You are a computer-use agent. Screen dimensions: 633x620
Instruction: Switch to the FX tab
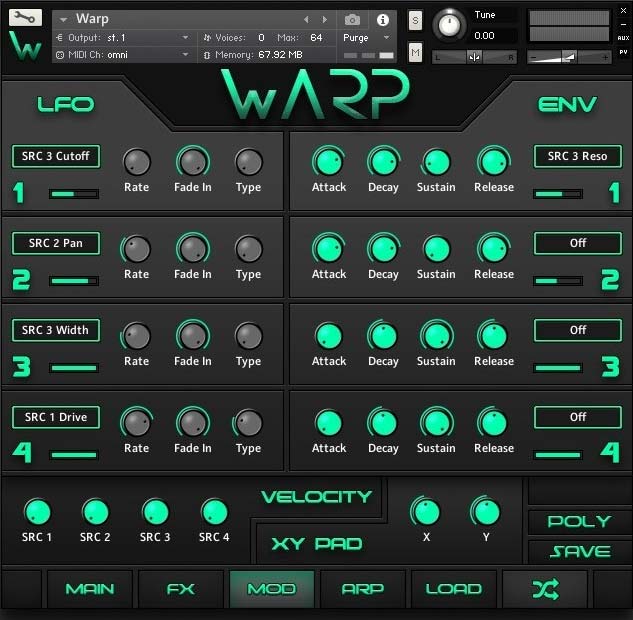point(180,589)
